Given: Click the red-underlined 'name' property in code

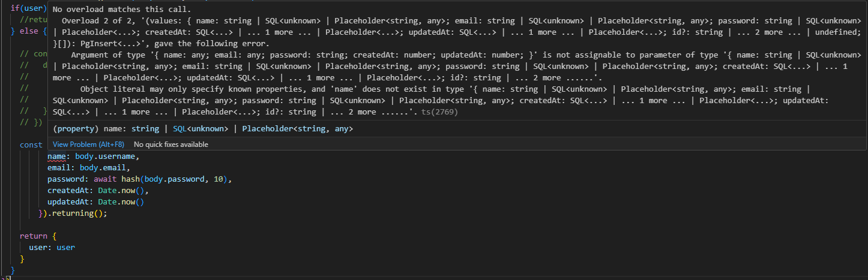Looking at the screenshot, I should tap(56, 156).
